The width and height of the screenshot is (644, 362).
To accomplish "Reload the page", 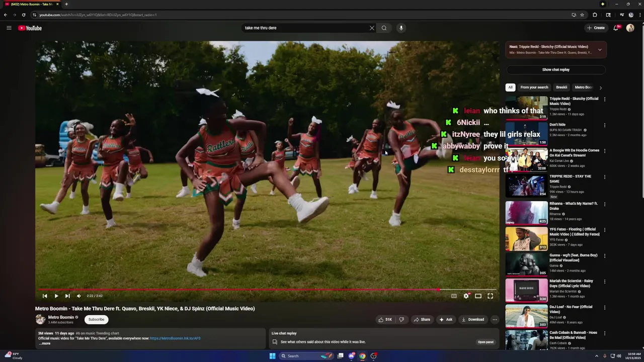I will click(x=23, y=15).
